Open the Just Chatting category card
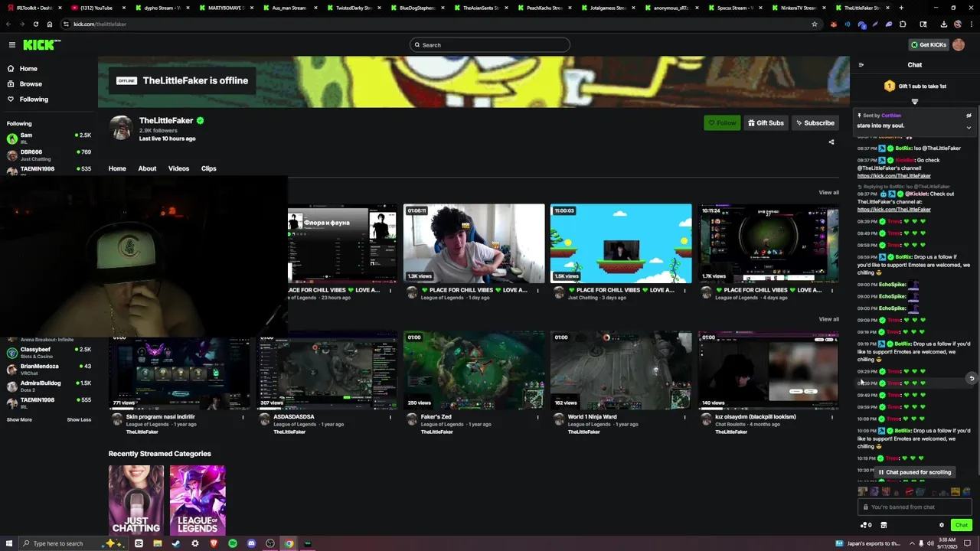This screenshot has height=551, width=980. coord(136,500)
